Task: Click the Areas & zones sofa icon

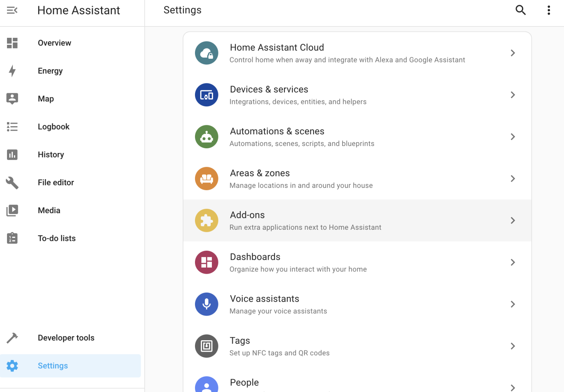Action: click(207, 178)
